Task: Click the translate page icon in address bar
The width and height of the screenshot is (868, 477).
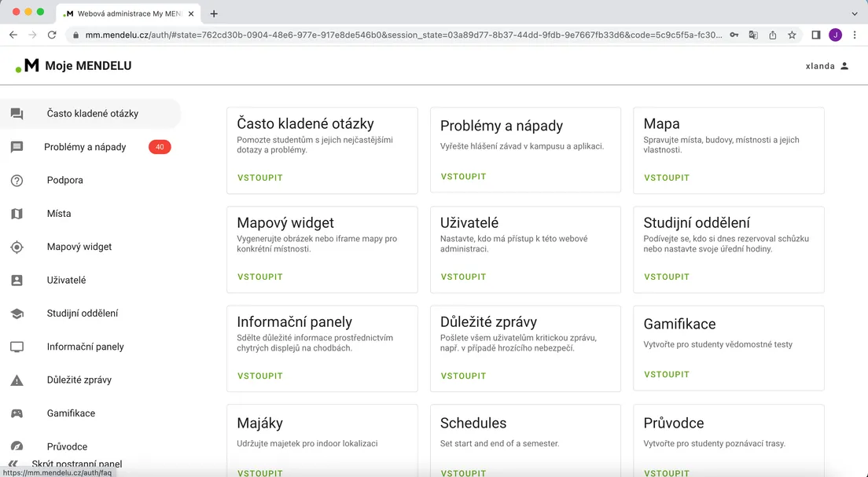Action: tap(753, 35)
